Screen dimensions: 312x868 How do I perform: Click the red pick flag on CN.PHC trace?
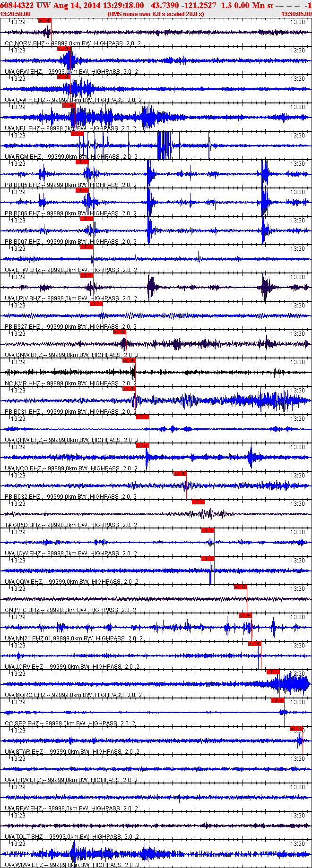pyautogui.click(x=241, y=587)
